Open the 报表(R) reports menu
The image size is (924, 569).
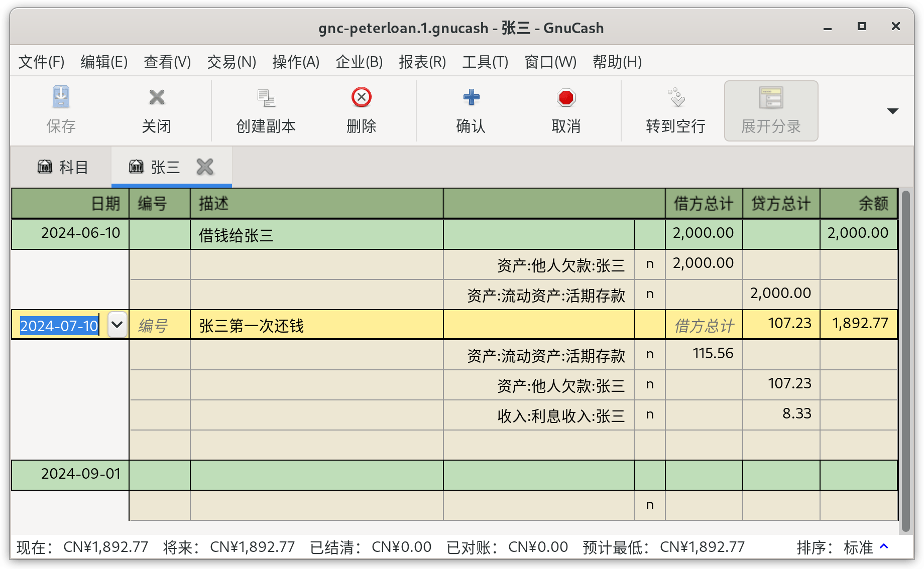point(422,62)
